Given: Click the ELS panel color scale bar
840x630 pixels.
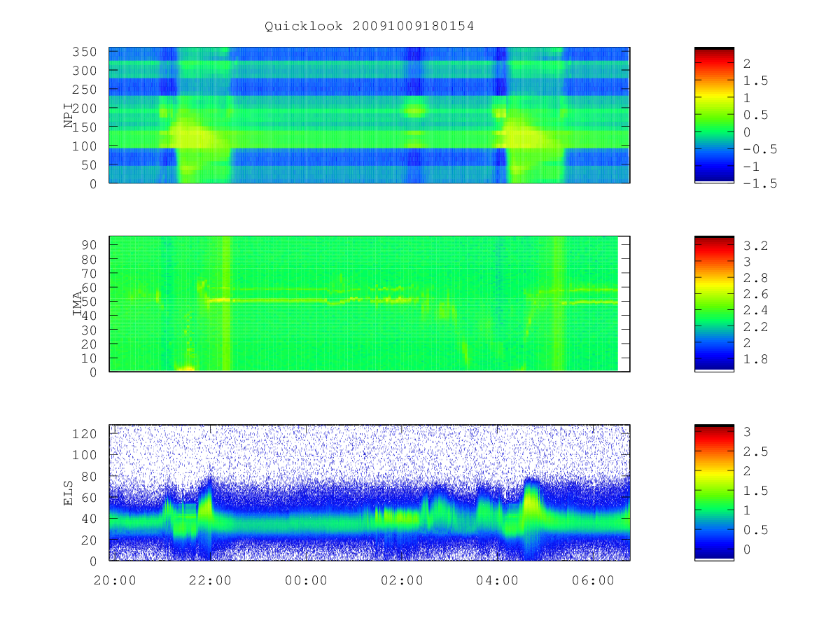Looking at the screenshot, I should click(x=714, y=493).
